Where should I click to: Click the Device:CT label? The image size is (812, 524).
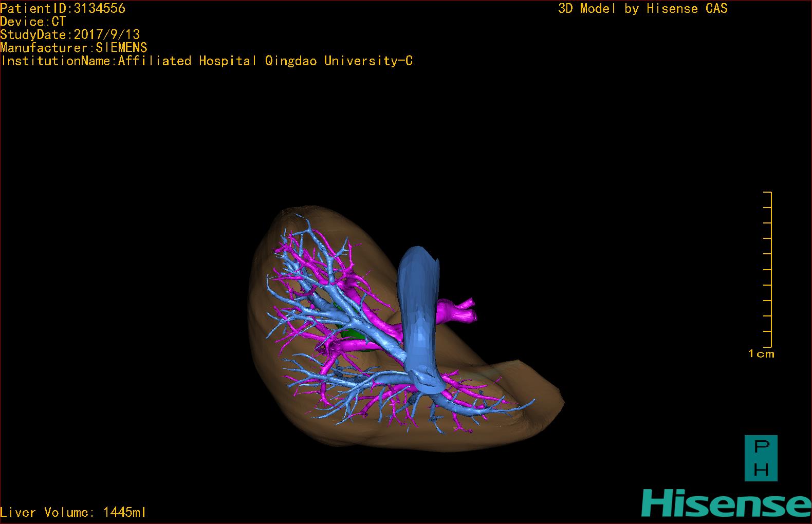click(33, 22)
